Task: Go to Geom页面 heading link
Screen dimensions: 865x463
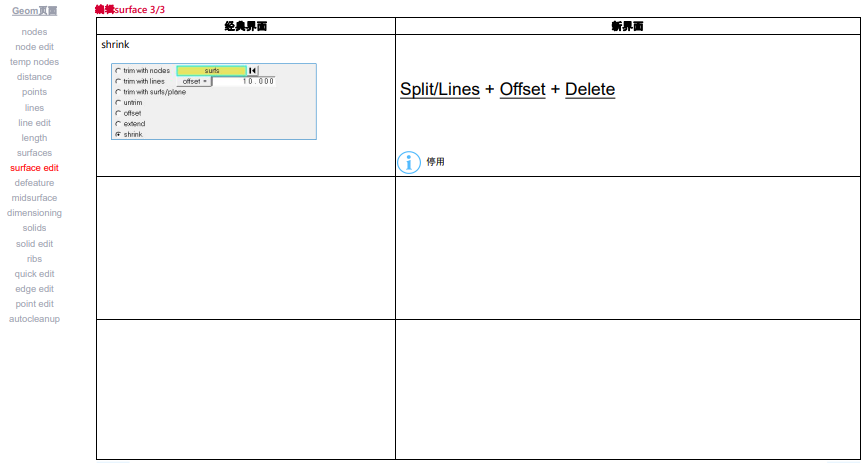Action: [34, 11]
